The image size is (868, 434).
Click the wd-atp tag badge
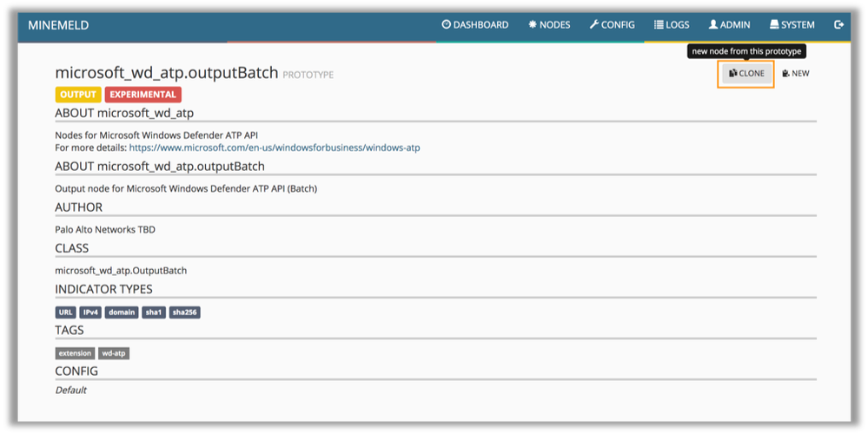114,353
